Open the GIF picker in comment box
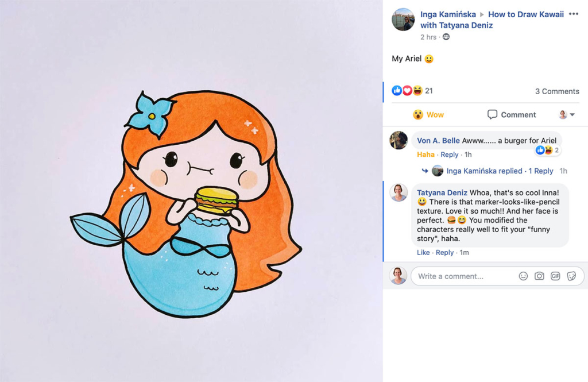588x382 pixels. pyautogui.click(x=555, y=276)
